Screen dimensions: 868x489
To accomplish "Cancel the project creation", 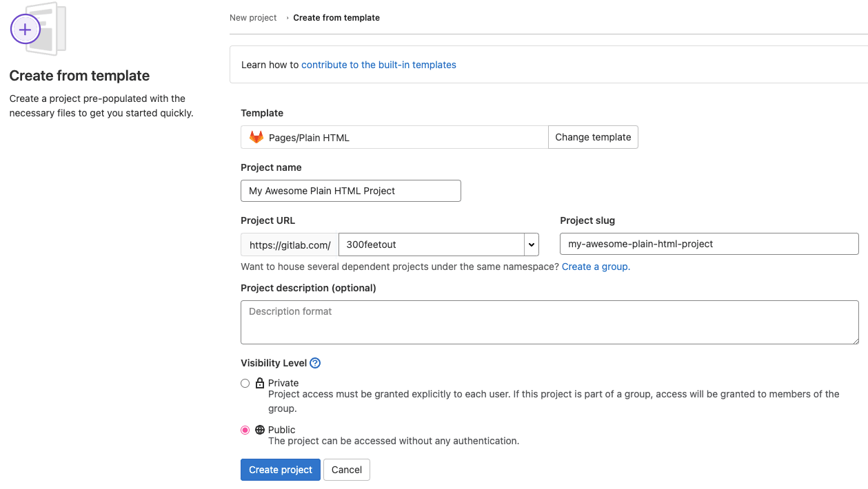I will [x=347, y=470].
